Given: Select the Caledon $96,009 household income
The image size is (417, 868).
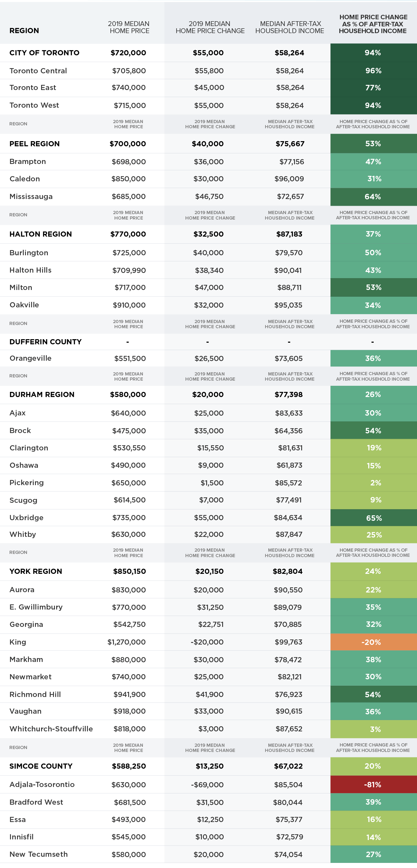Looking at the screenshot, I should pyautogui.click(x=289, y=179).
